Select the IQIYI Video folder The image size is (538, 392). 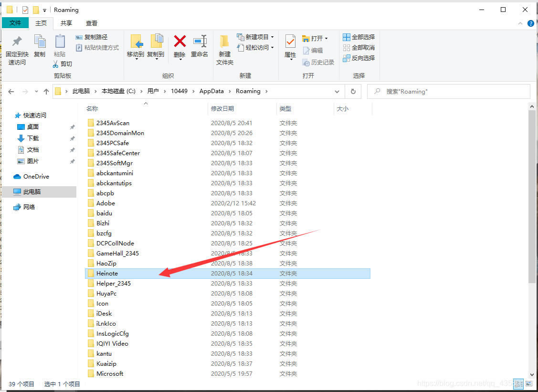tap(228, 344)
